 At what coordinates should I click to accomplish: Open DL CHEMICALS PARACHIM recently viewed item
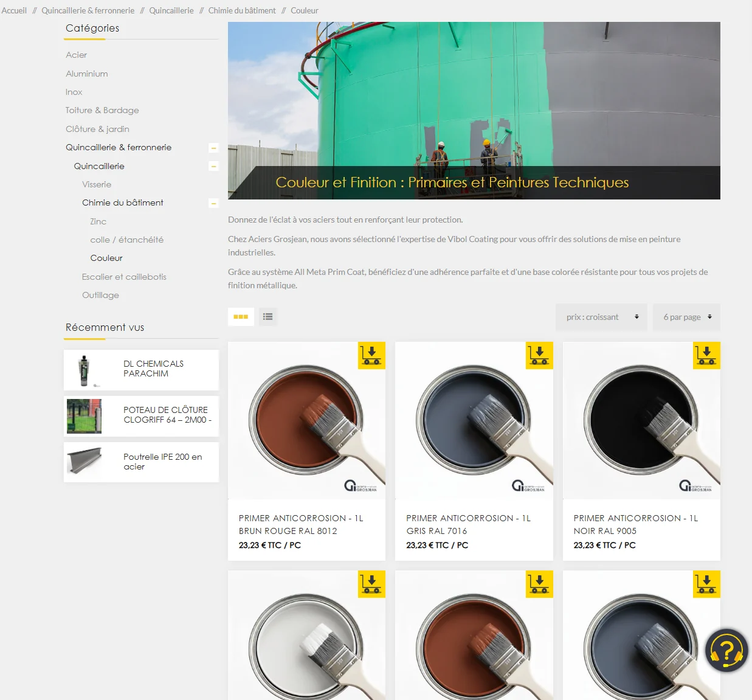[153, 369]
